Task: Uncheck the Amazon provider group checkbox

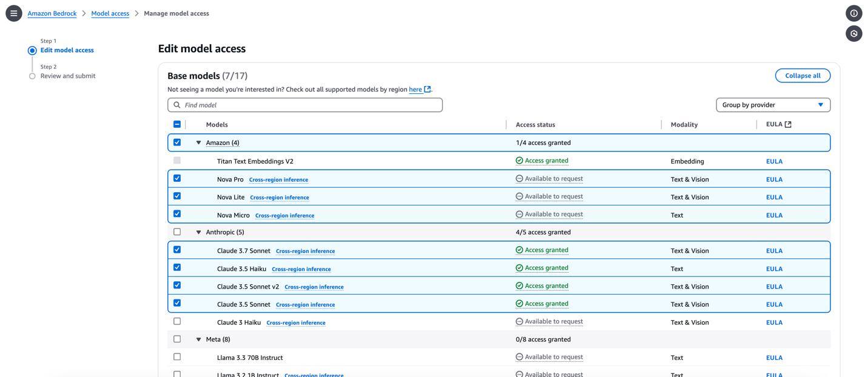Action: click(177, 142)
